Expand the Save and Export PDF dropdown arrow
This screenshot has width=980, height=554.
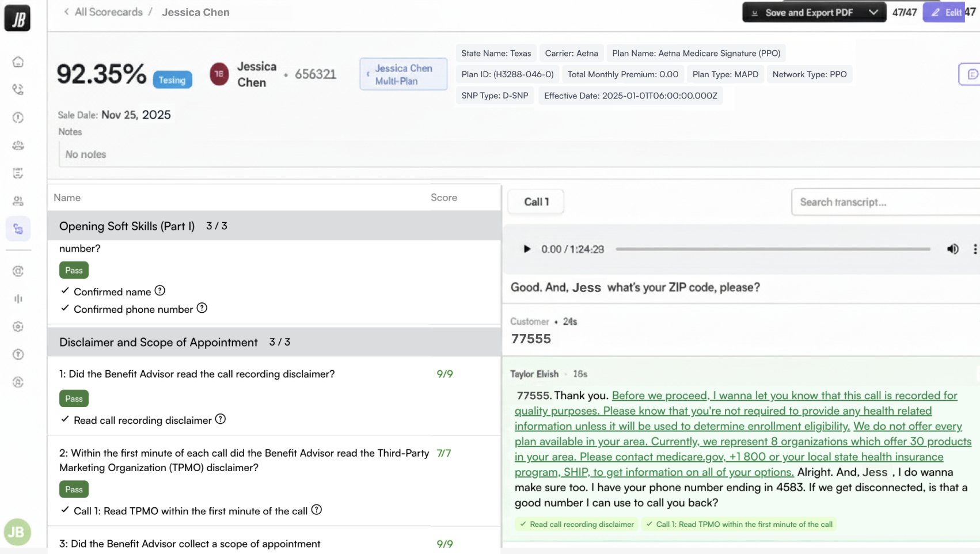(873, 12)
